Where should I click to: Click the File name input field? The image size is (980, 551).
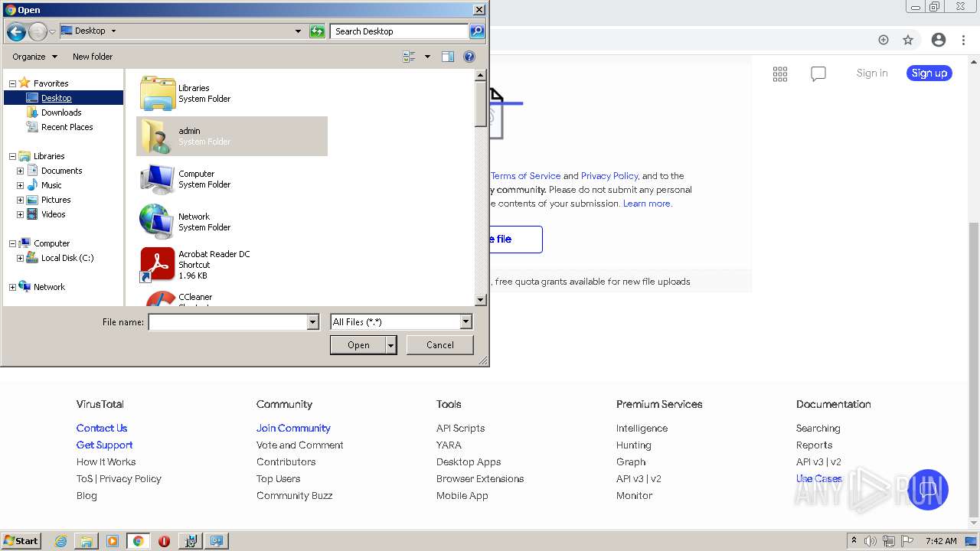(227, 322)
